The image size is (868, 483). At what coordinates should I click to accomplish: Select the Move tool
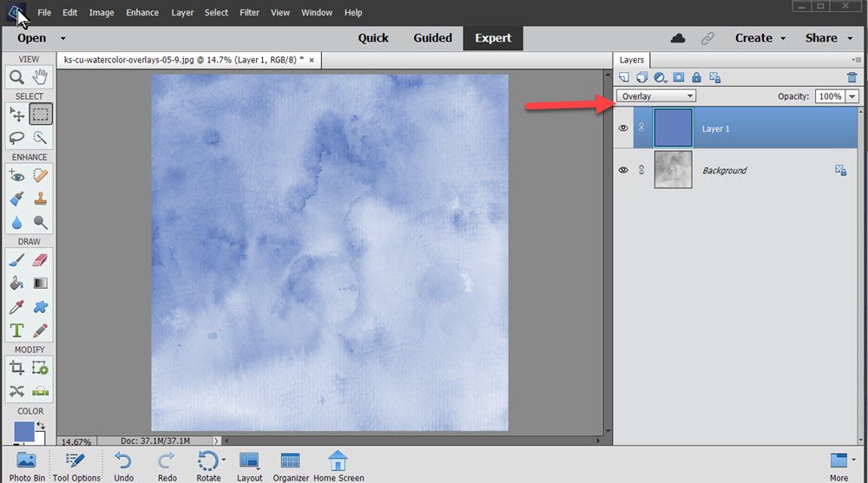(x=16, y=114)
